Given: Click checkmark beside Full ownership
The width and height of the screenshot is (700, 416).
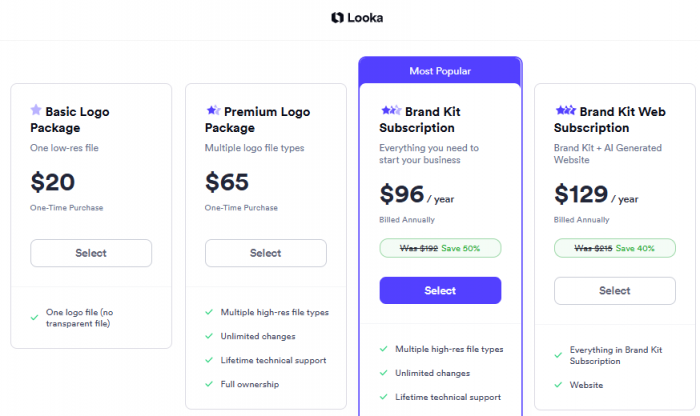Looking at the screenshot, I should (x=209, y=384).
